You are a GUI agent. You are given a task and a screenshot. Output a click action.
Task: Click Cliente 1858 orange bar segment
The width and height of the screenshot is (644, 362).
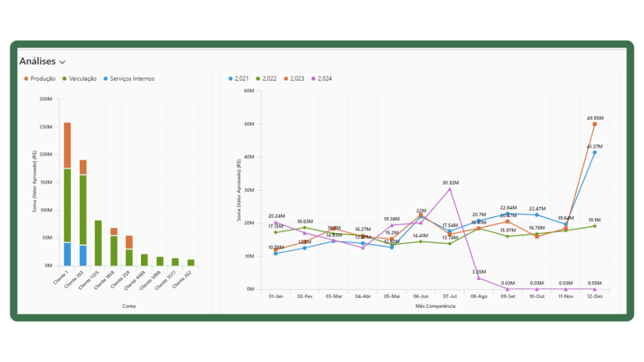(114, 232)
